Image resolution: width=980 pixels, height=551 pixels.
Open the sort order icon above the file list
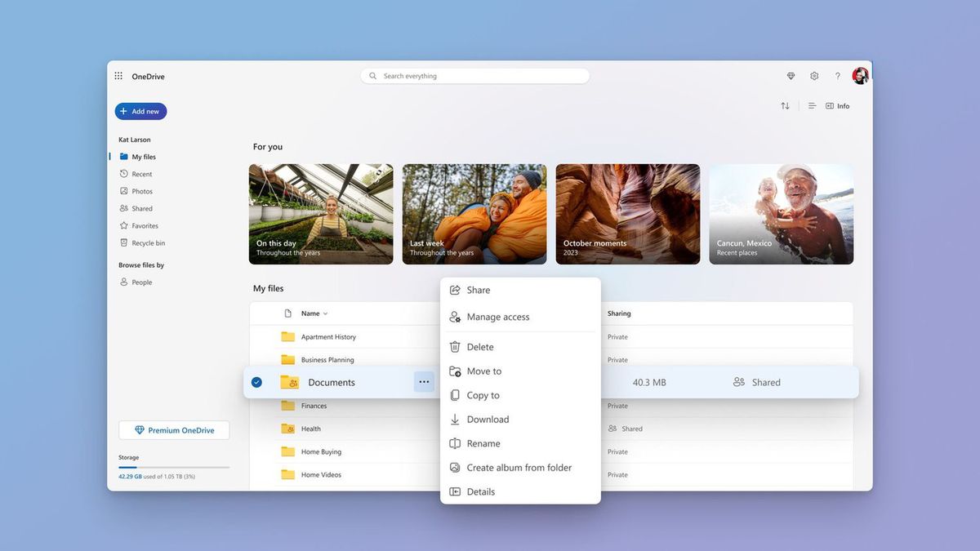coord(784,105)
